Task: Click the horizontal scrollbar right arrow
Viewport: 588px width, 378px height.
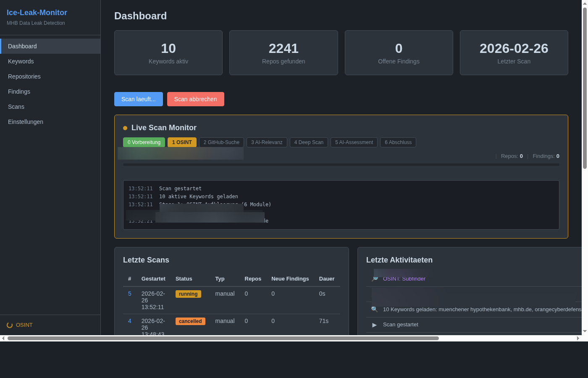Action: [x=578, y=338]
